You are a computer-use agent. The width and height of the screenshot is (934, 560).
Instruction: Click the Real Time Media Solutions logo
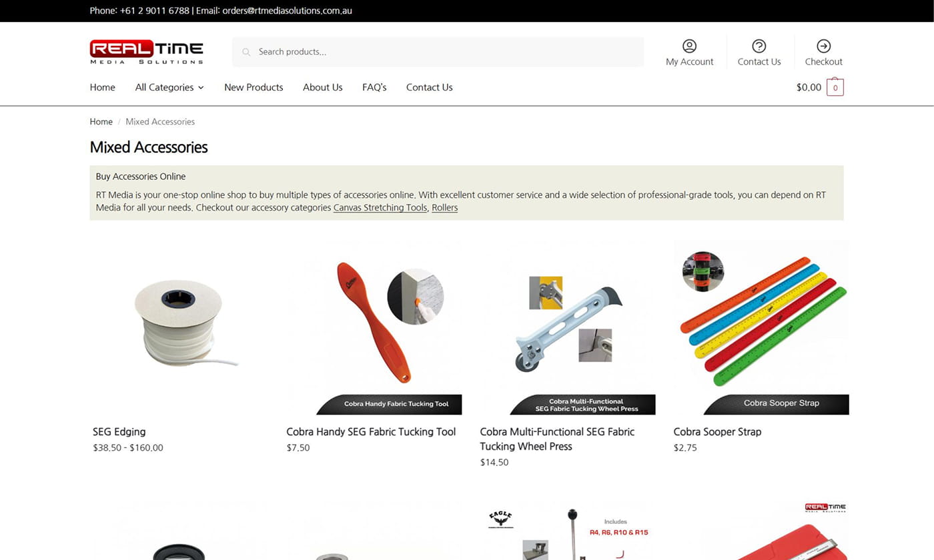pos(147,52)
